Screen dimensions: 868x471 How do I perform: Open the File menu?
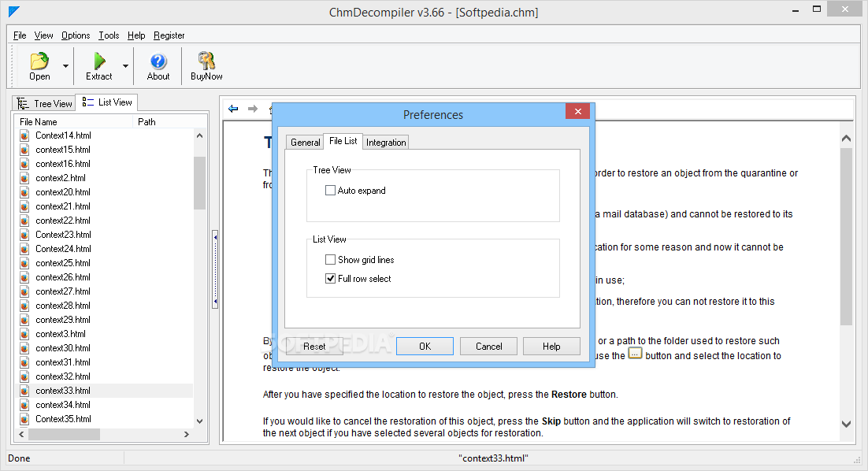20,35
